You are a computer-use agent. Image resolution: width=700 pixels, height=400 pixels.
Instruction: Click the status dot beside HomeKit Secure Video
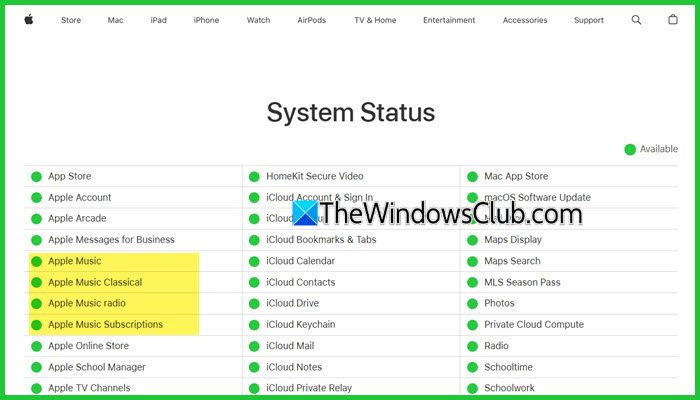coord(254,176)
